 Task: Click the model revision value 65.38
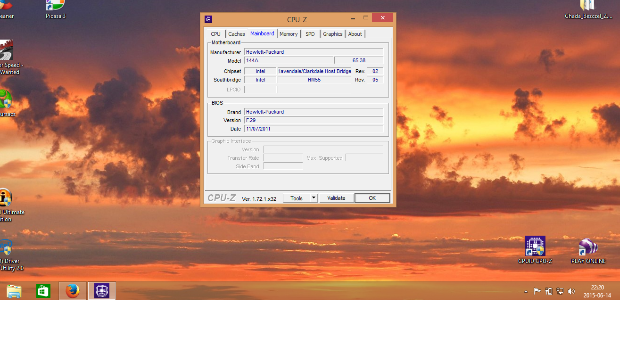coord(359,60)
